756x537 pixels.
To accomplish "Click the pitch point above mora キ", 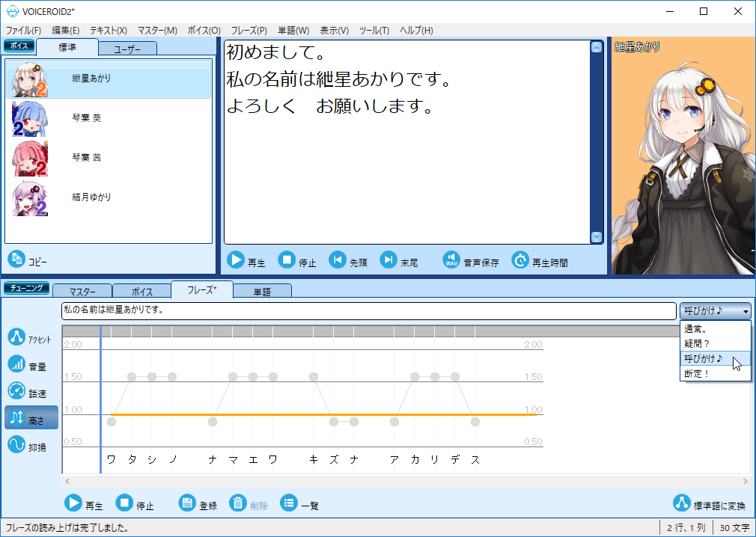I will coord(314,377).
